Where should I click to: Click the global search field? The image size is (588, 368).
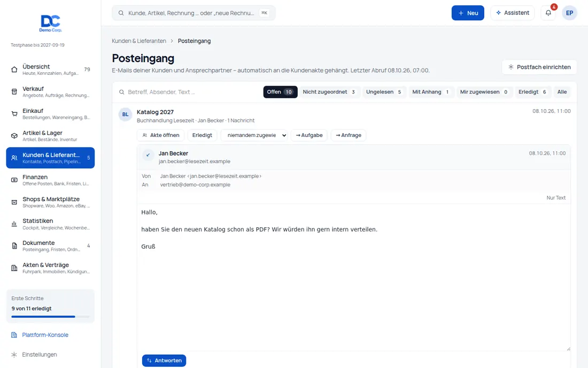click(194, 13)
